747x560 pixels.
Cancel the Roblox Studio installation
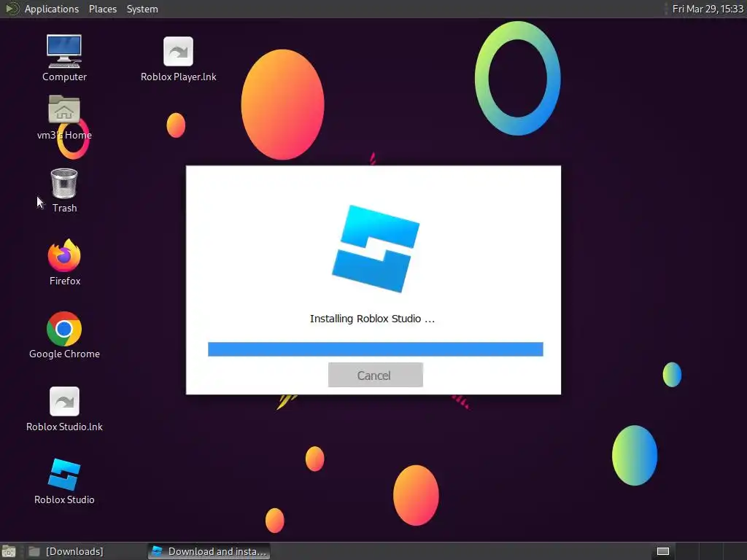[376, 375]
